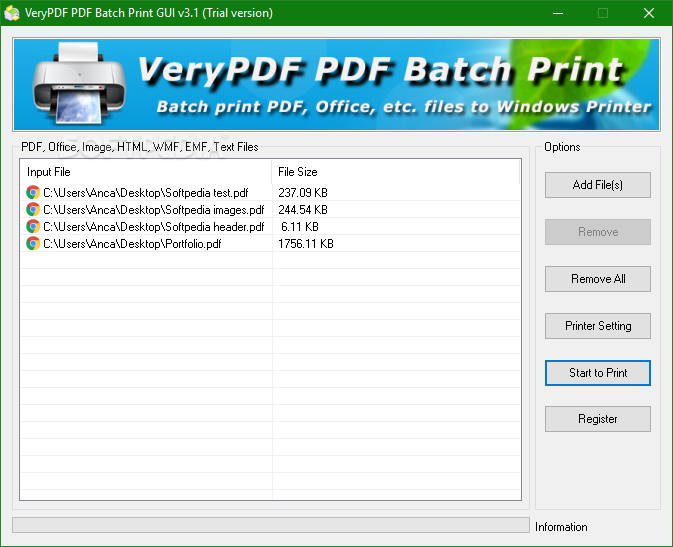Sort by the File Size column header
673x547 pixels.
(395, 172)
